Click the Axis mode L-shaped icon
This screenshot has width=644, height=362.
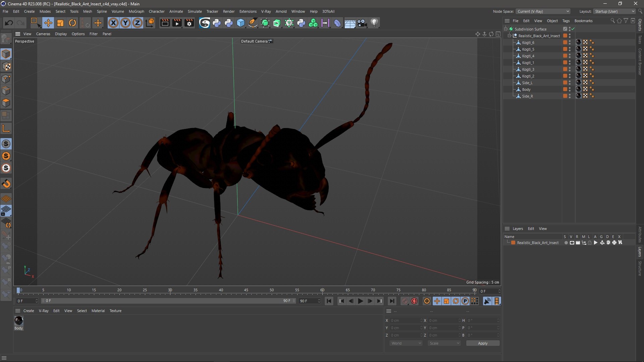(6, 128)
